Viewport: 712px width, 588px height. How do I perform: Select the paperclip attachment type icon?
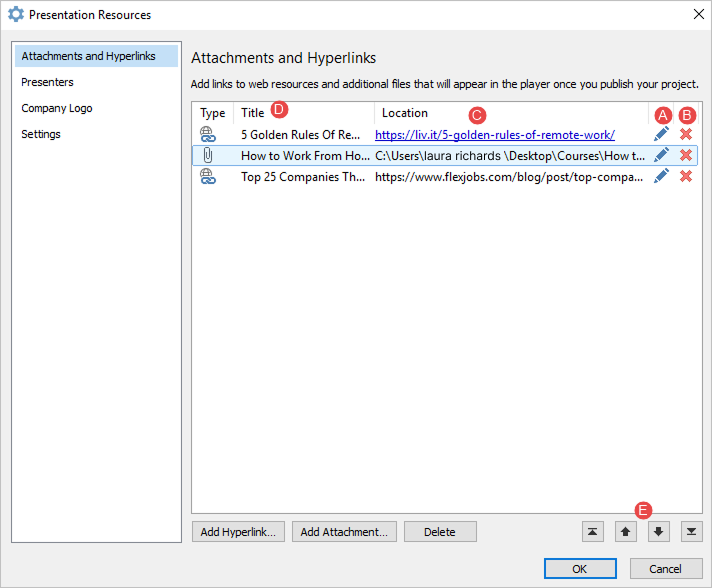[x=208, y=155]
